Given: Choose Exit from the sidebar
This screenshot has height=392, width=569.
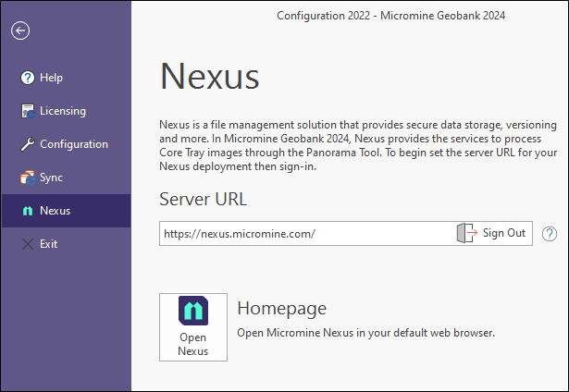Looking at the screenshot, I should pos(66,244).
